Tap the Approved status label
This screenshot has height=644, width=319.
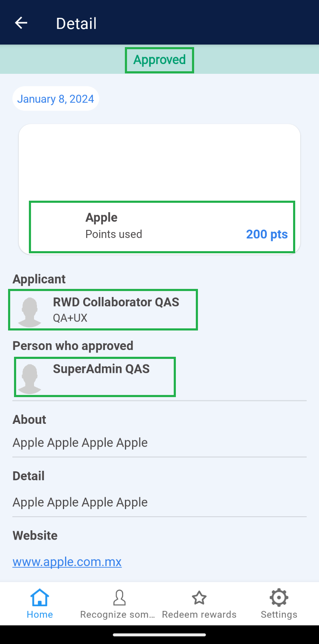click(x=159, y=60)
